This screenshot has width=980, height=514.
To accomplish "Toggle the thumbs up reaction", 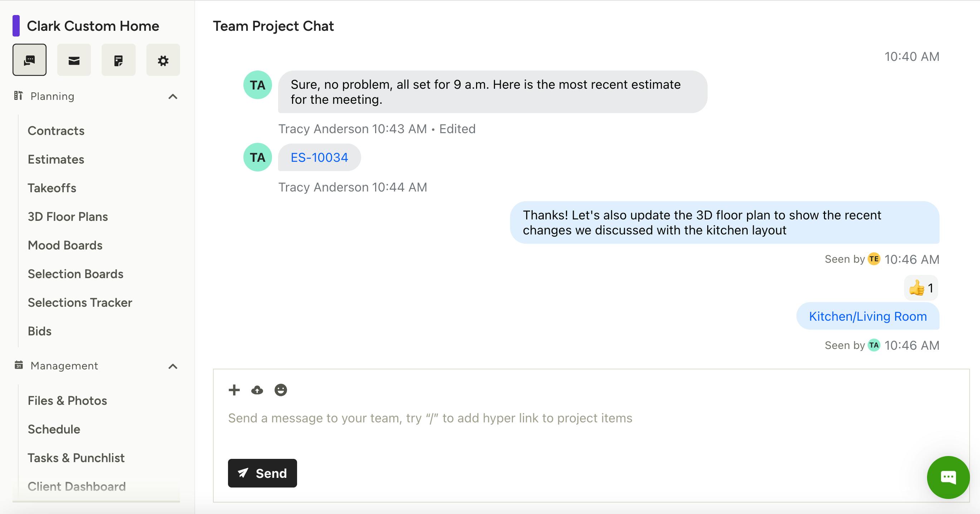I will click(x=921, y=288).
